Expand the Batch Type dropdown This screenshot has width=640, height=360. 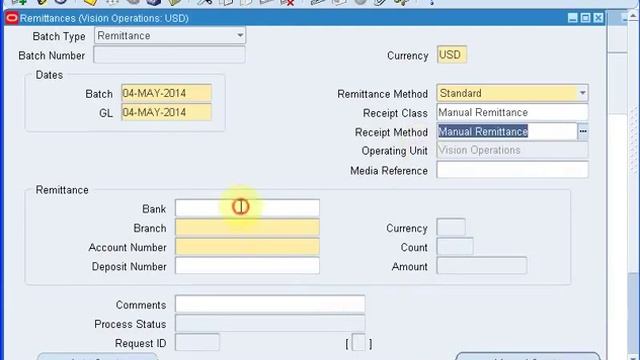(240, 36)
